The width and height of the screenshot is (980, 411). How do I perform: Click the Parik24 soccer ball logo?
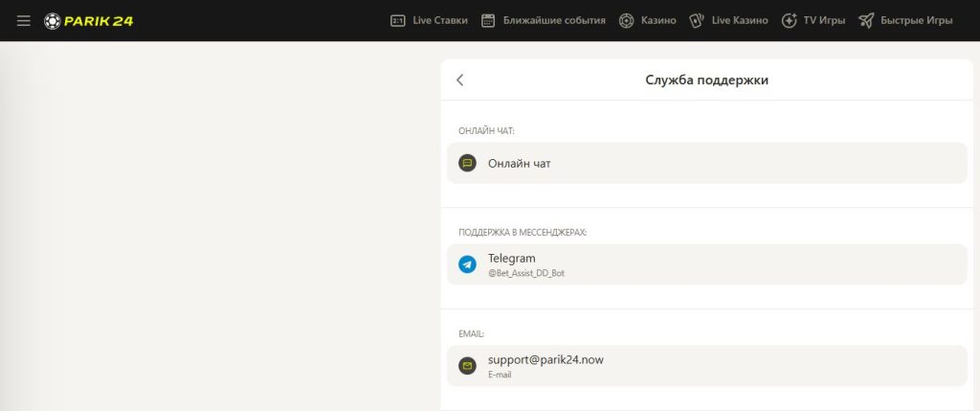point(52,20)
